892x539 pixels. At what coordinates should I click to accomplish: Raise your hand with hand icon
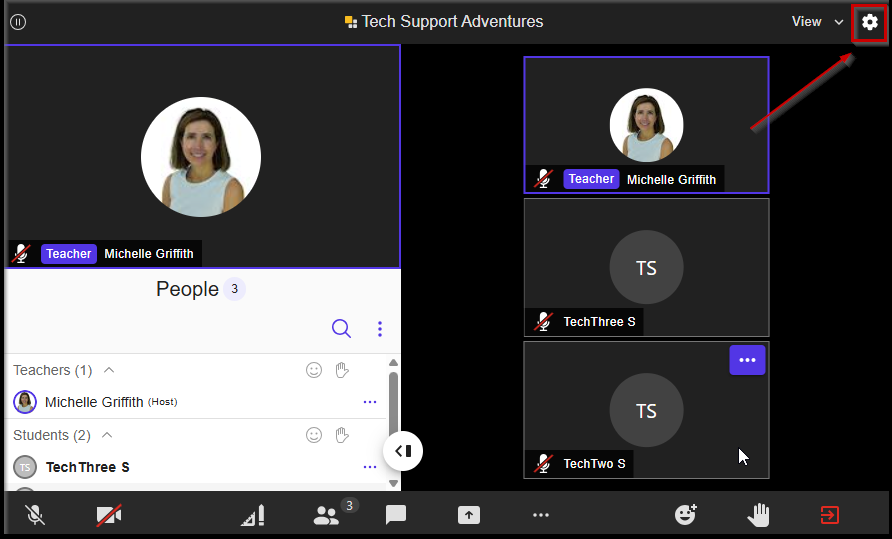click(x=758, y=515)
